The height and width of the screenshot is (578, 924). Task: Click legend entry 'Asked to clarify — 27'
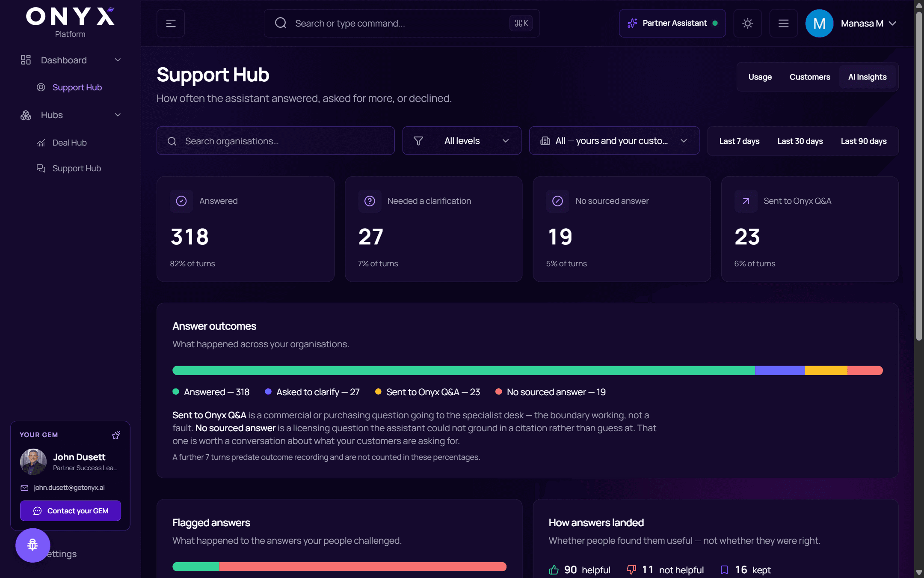point(312,392)
